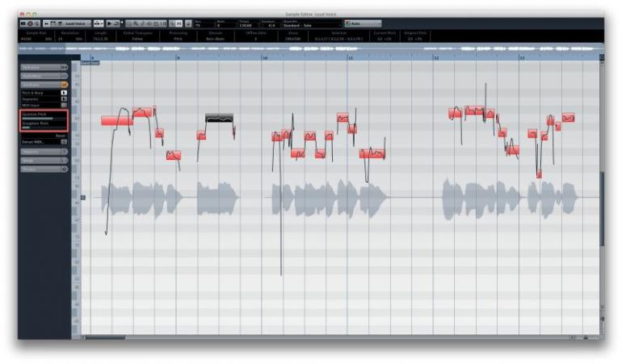Click the Audition play button

coord(110,23)
